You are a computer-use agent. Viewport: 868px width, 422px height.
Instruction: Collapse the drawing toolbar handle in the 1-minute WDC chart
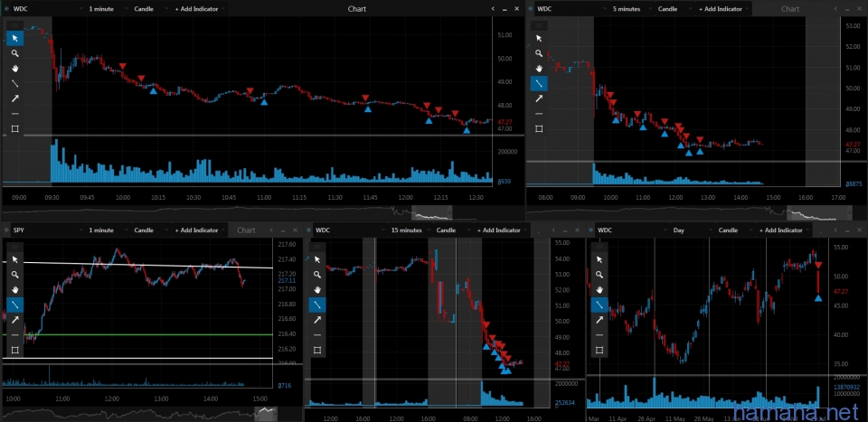point(15,26)
